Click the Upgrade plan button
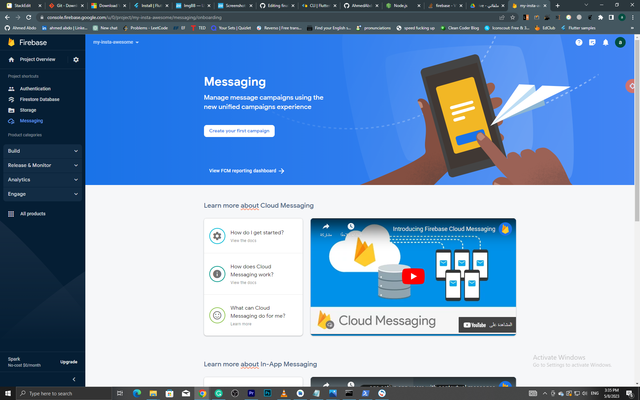Image resolution: width=640 pixels, height=400 pixels. pos(69,362)
